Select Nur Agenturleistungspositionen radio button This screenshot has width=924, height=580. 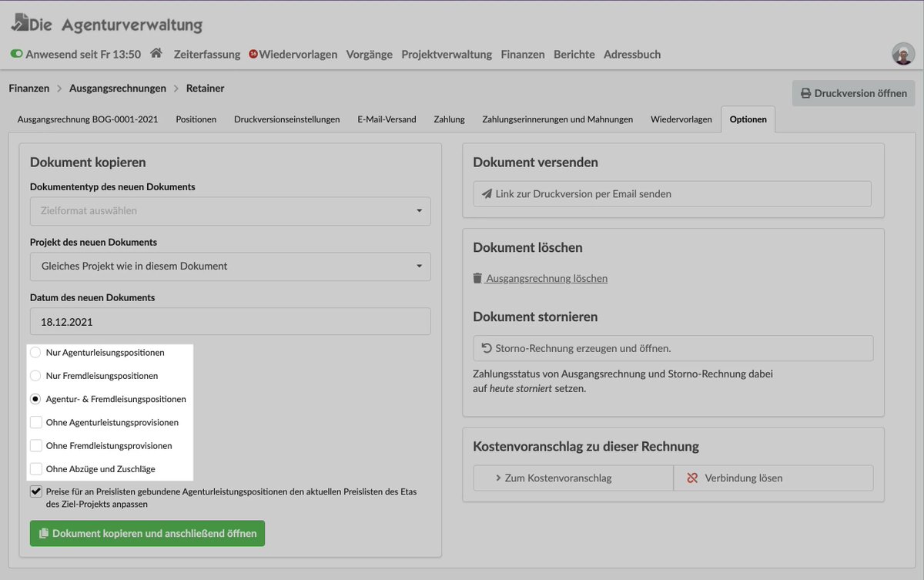pyautogui.click(x=35, y=352)
